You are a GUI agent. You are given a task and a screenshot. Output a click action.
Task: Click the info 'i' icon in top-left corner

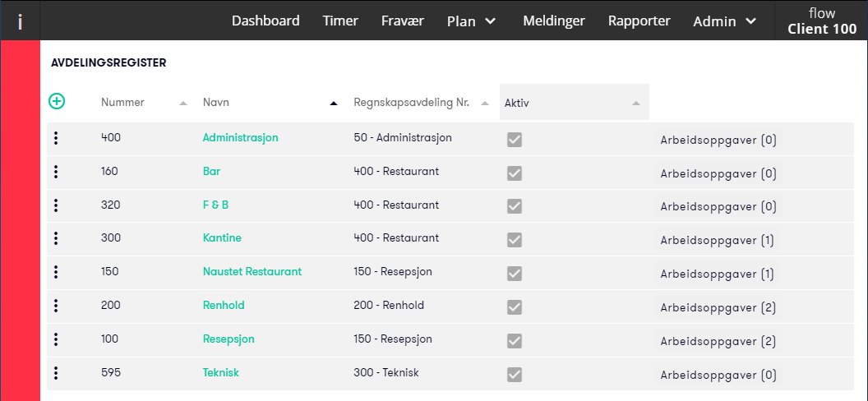(x=20, y=21)
